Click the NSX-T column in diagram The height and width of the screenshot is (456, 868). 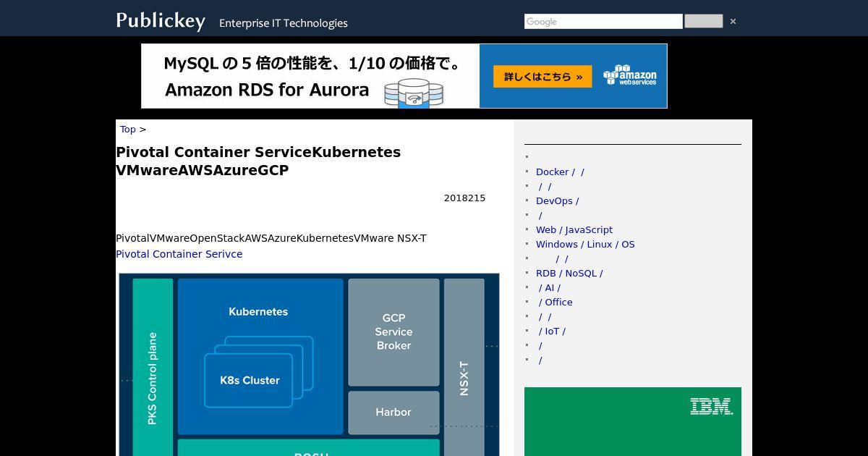[x=464, y=367]
